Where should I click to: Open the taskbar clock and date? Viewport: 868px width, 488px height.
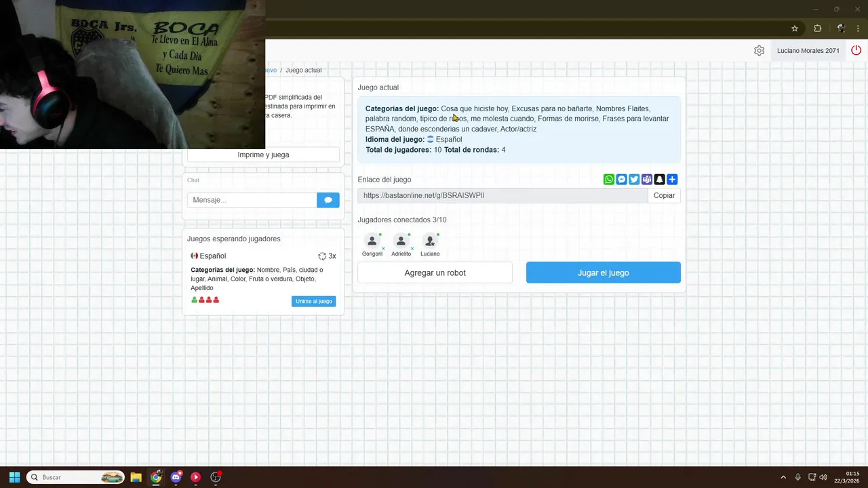click(847, 477)
